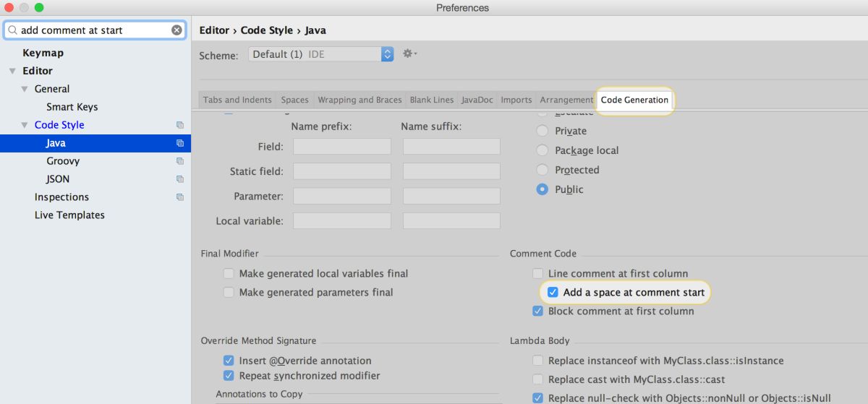
Task: Open the Wrapping and Braces tab
Action: [x=359, y=100]
